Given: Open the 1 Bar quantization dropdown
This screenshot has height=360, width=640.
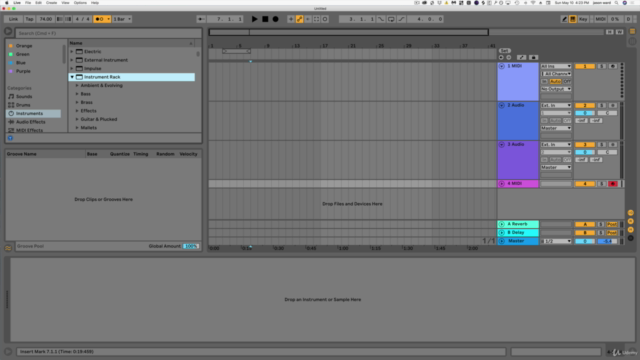Looking at the screenshot, I should 122,19.
